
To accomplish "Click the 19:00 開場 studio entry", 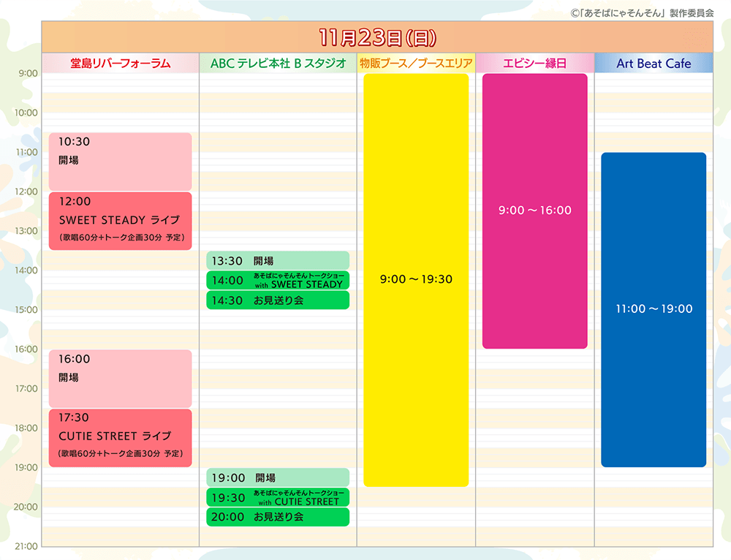I will 278,477.
